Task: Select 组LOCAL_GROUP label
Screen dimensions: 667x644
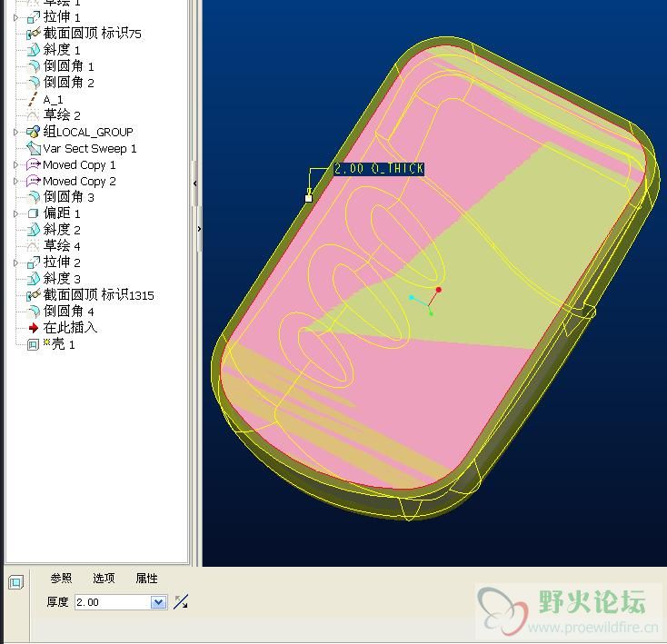Action: pyautogui.click(x=88, y=132)
